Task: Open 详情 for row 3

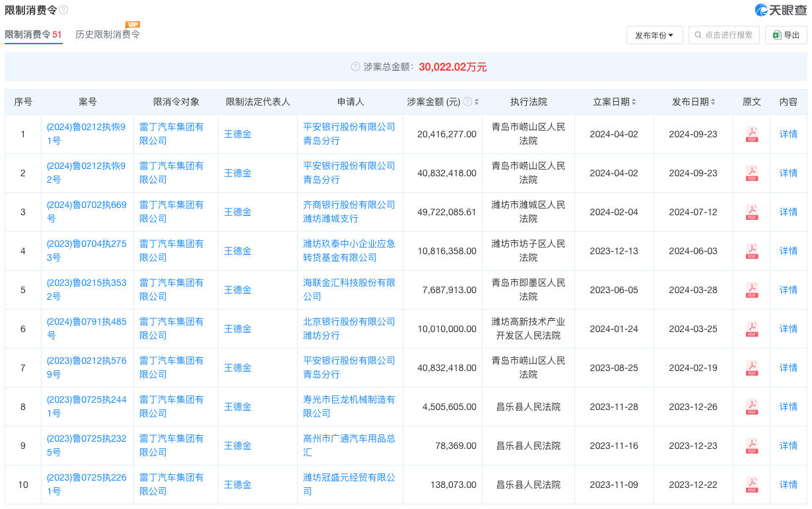Action: (788, 212)
